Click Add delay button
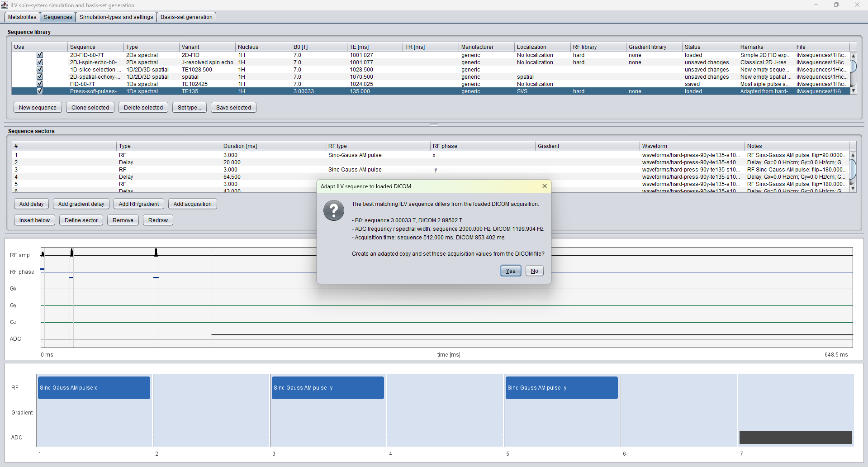 click(32, 204)
